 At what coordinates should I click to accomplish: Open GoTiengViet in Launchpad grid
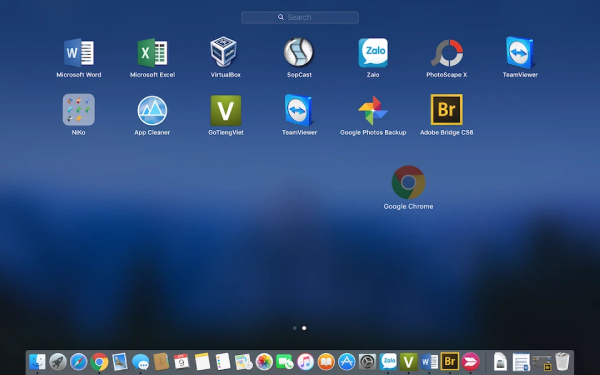pos(226,110)
